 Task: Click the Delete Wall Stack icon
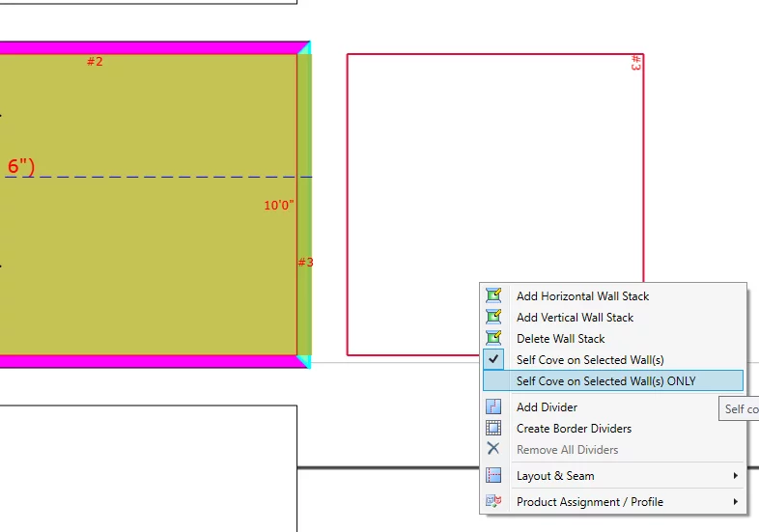(493, 339)
